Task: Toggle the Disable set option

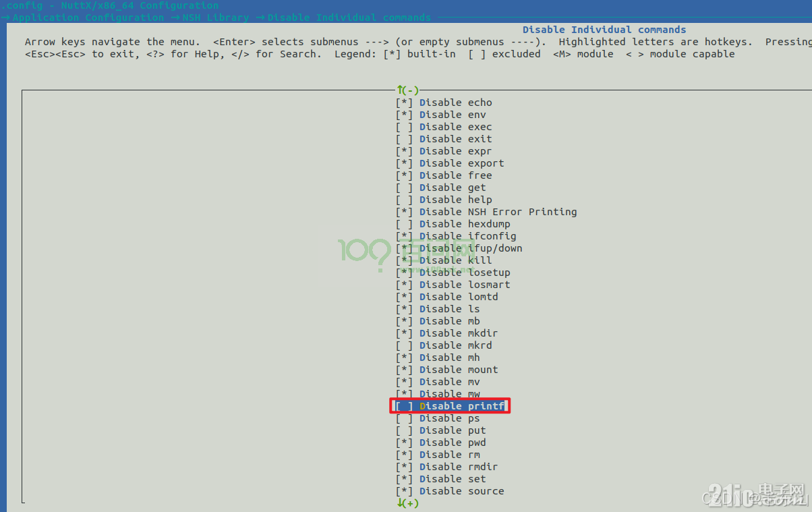Action: click(x=441, y=479)
